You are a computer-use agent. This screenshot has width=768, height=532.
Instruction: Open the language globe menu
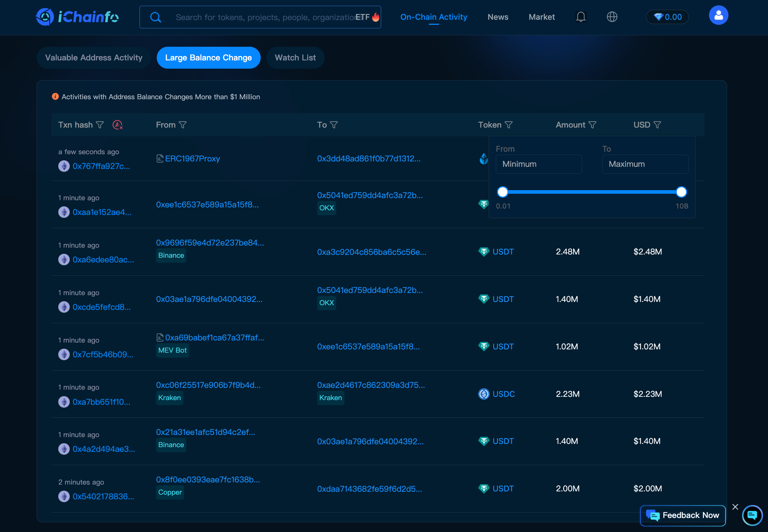point(612,17)
